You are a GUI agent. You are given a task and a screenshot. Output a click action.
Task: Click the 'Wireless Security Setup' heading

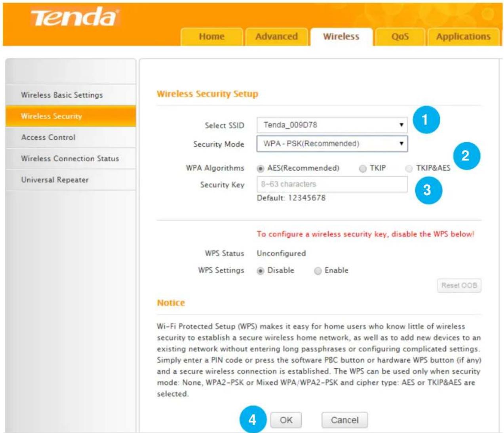[x=207, y=94]
